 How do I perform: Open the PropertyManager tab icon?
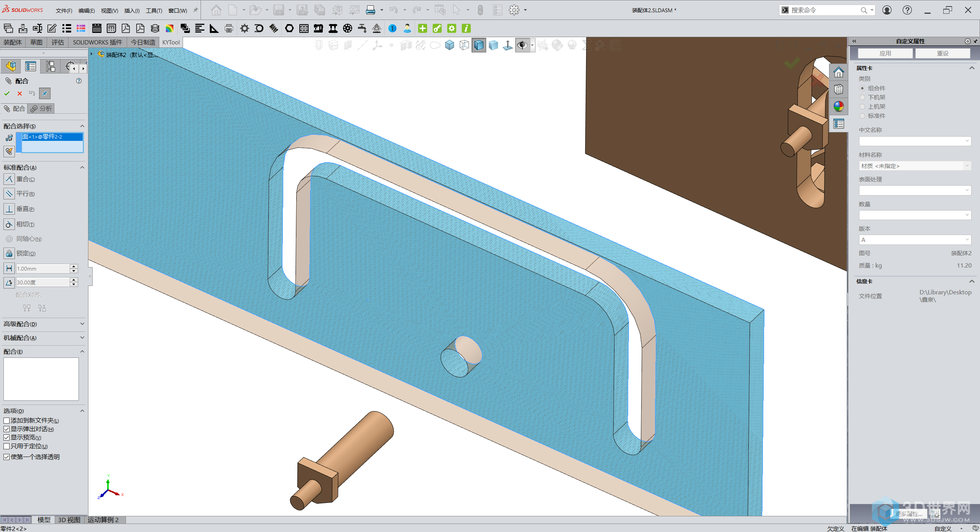click(31, 67)
